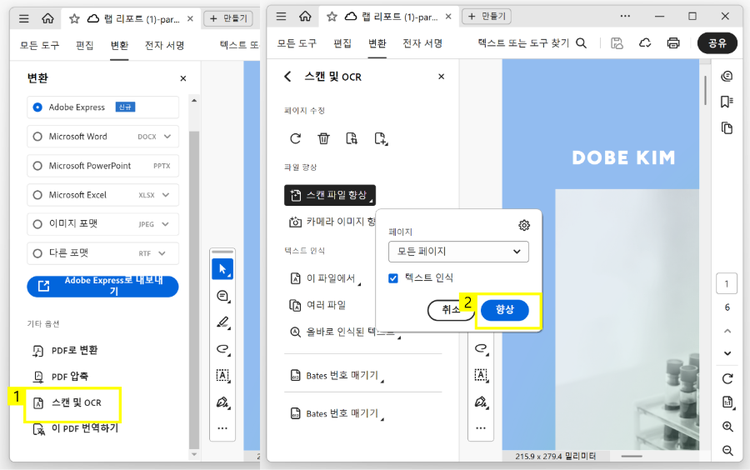Select signature tool in left window toolbar
This screenshot has width=750, height=470.
coord(222,402)
